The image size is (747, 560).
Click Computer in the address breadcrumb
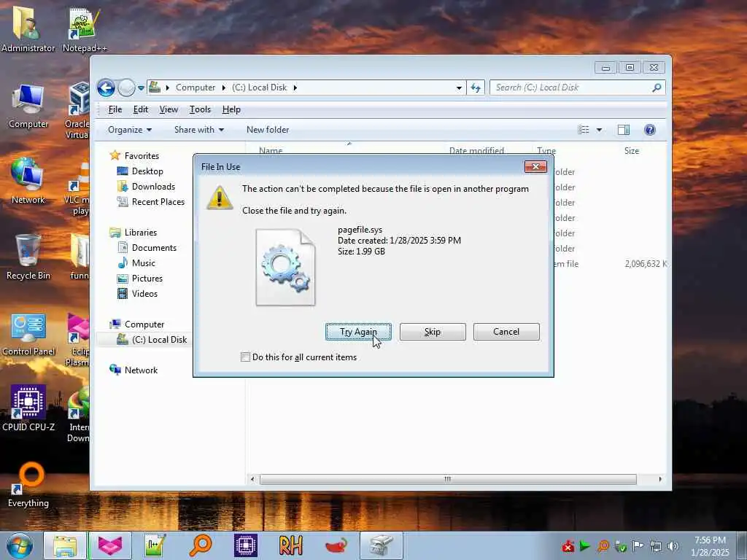[196, 87]
